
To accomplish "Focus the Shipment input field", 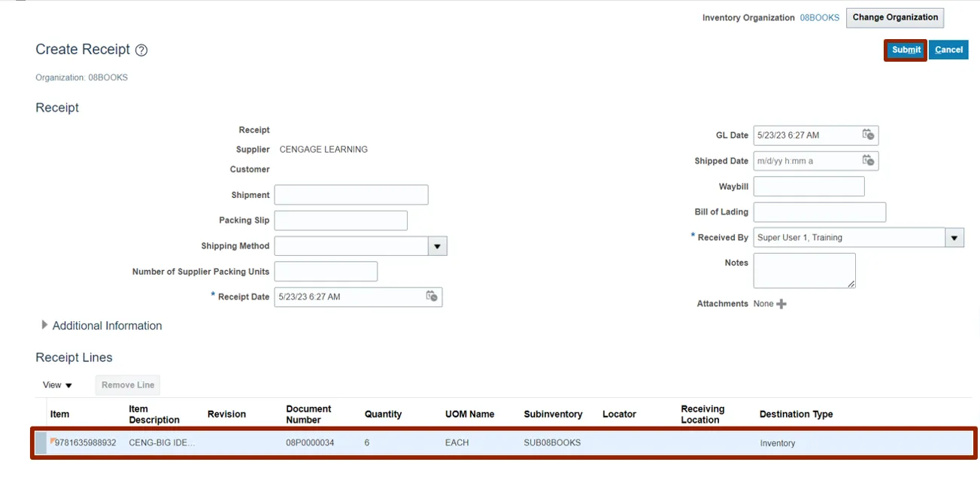I will pos(351,195).
